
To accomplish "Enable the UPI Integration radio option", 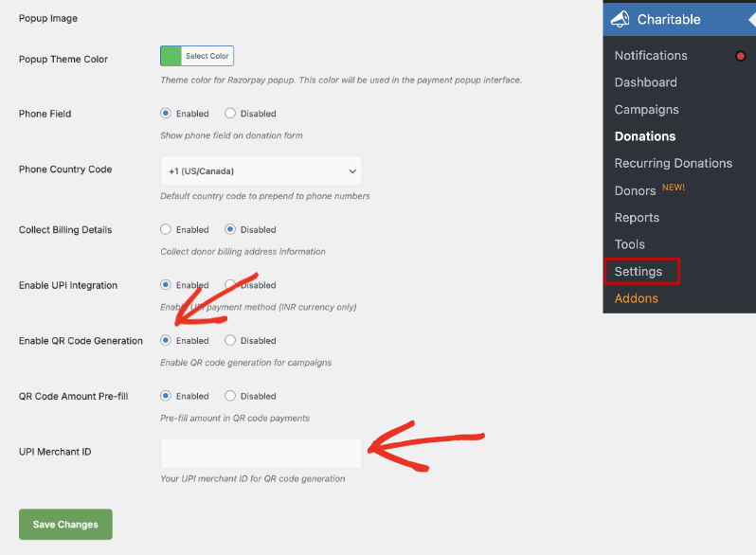I will pyautogui.click(x=166, y=285).
